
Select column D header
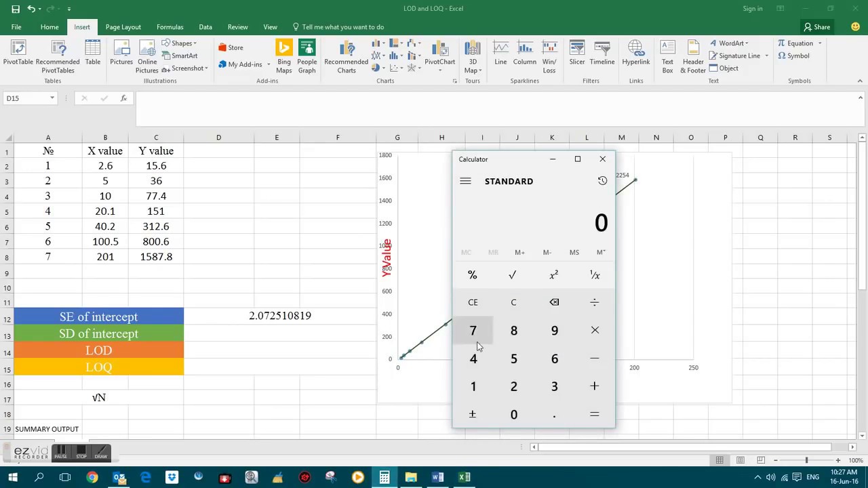[218, 138]
